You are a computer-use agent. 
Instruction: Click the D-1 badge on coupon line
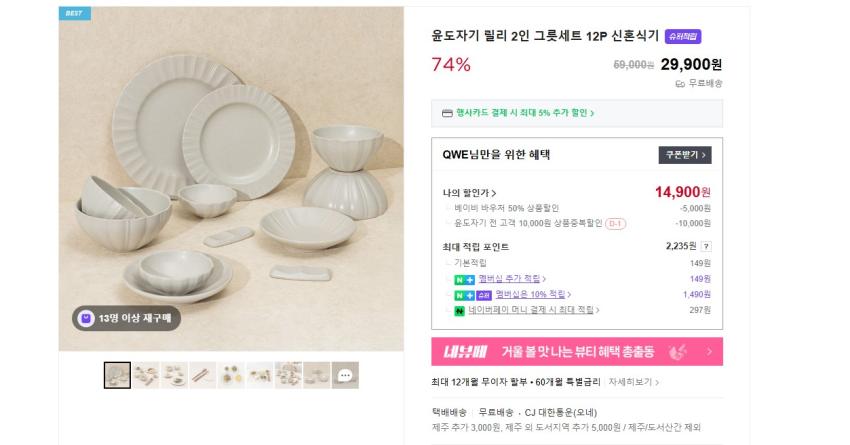(x=615, y=223)
